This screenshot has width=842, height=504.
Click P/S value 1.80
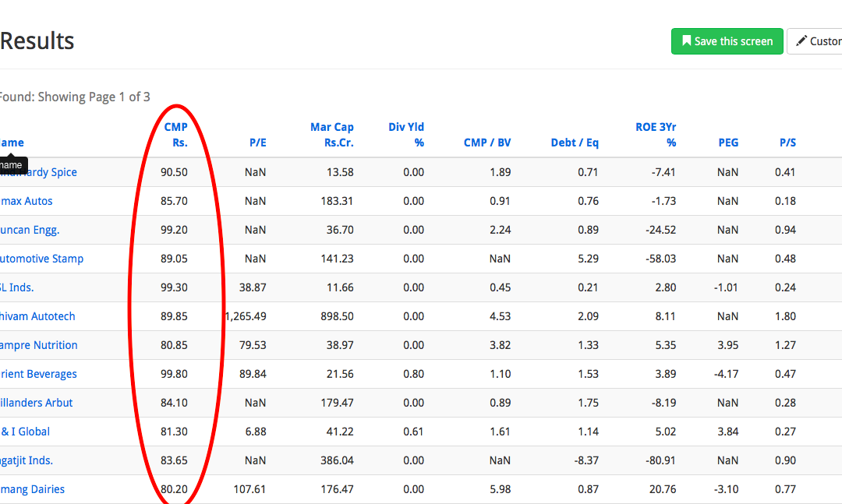coord(786,317)
